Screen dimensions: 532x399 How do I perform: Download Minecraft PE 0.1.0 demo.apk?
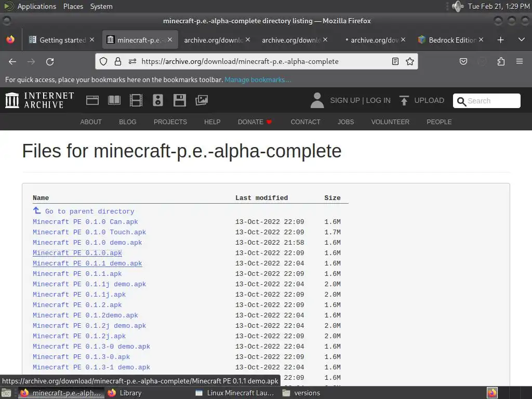(x=87, y=243)
